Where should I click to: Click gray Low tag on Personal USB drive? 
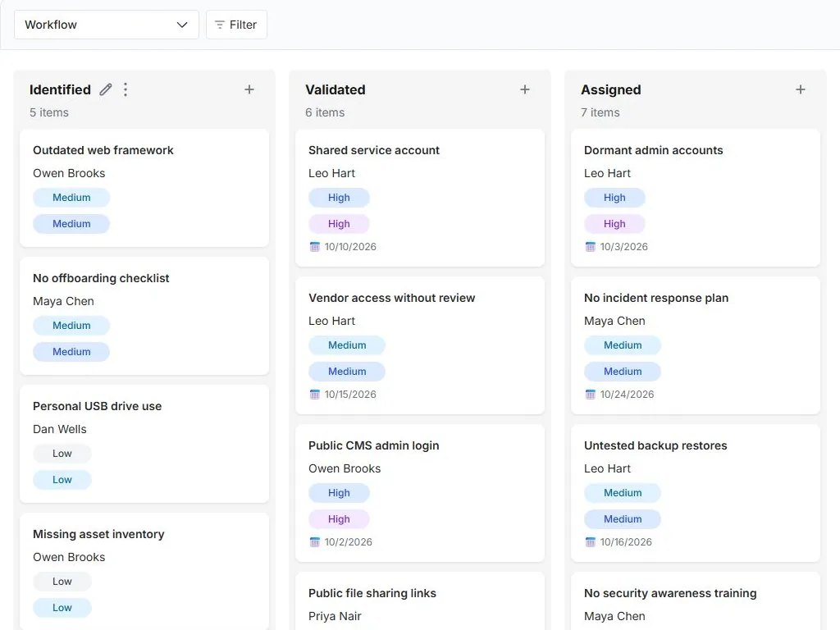(62, 454)
